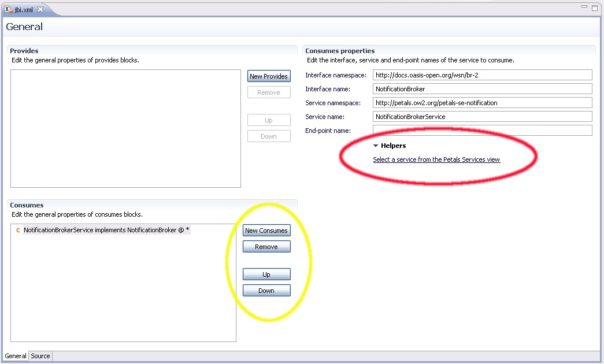Move the consumes entry Down
Image resolution: width=604 pixels, height=364 pixels.
tap(266, 291)
